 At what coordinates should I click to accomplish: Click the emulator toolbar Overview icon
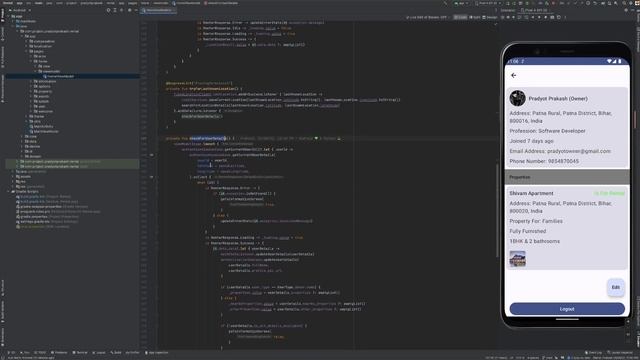[x=546, y=18]
